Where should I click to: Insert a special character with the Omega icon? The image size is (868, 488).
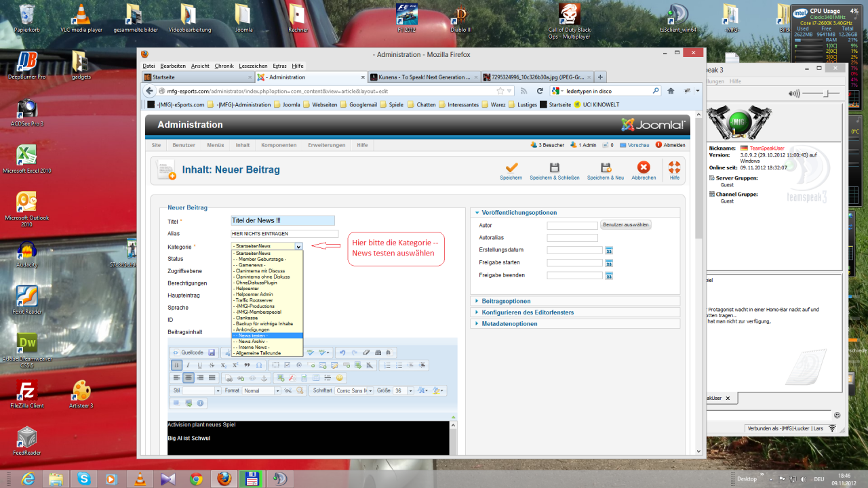[x=259, y=365]
